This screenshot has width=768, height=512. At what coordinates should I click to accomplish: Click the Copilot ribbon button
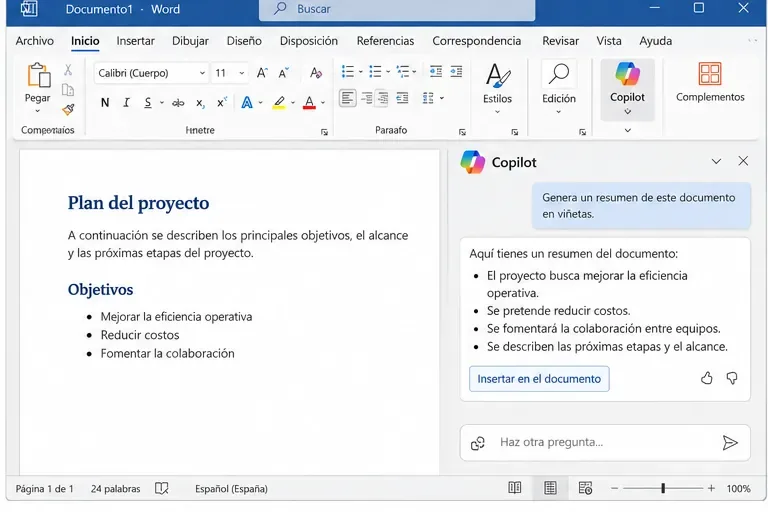pyautogui.click(x=627, y=89)
